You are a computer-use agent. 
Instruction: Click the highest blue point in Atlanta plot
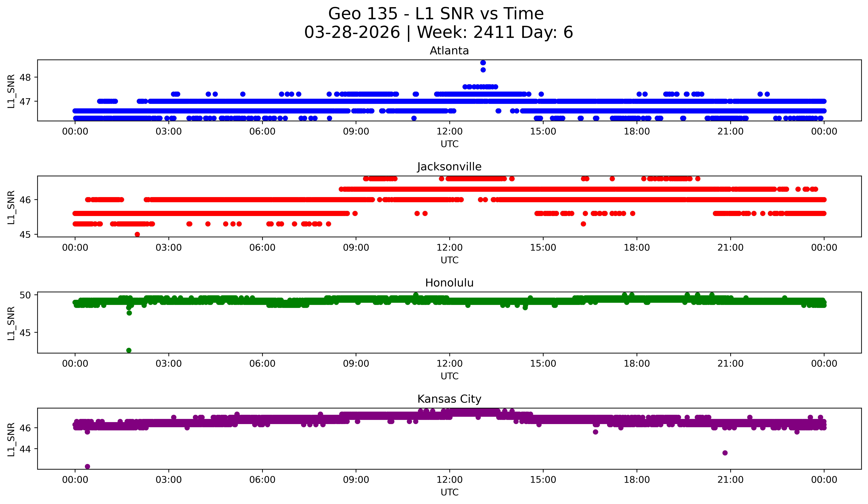tap(483, 63)
